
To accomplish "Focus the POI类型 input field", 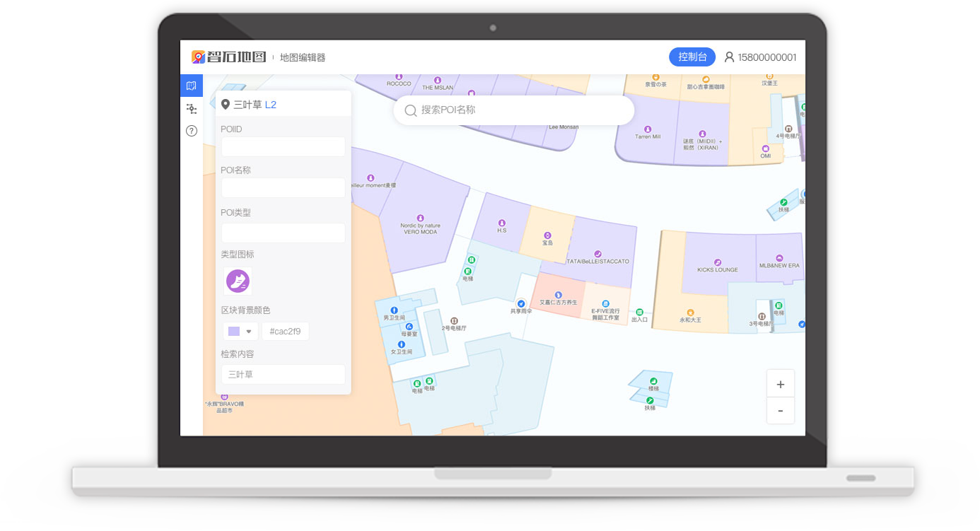I will (284, 233).
